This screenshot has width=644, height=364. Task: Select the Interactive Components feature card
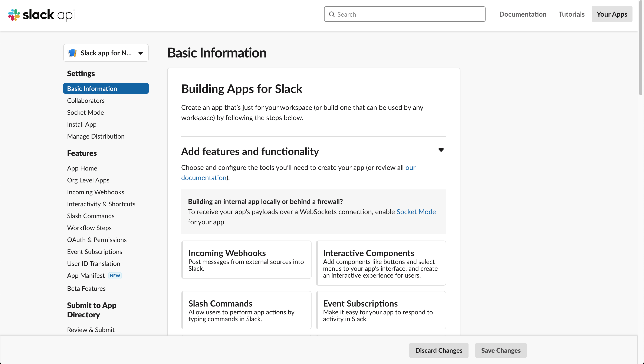[x=381, y=263]
